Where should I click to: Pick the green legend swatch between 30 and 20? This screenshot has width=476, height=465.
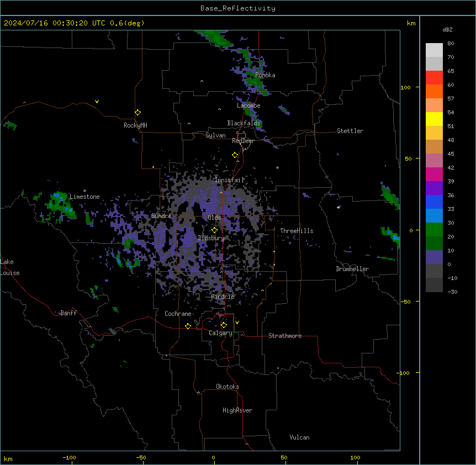pos(434,230)
